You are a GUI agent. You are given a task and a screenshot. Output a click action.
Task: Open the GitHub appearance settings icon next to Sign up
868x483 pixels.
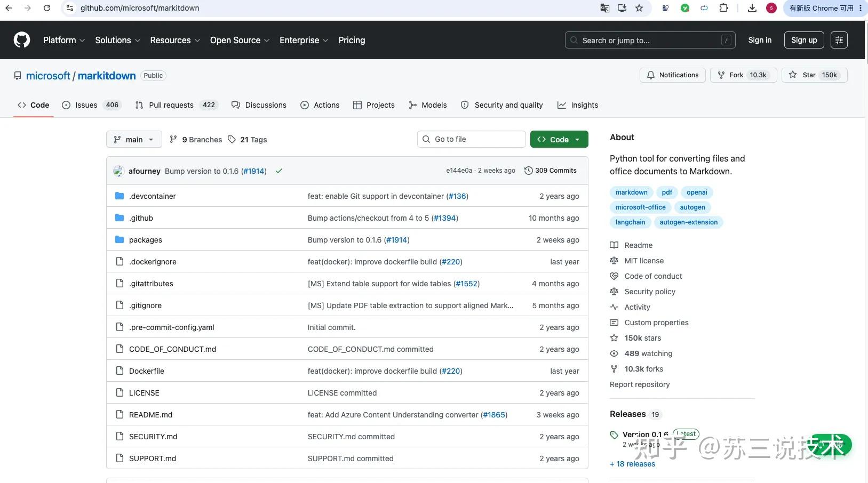839,40
